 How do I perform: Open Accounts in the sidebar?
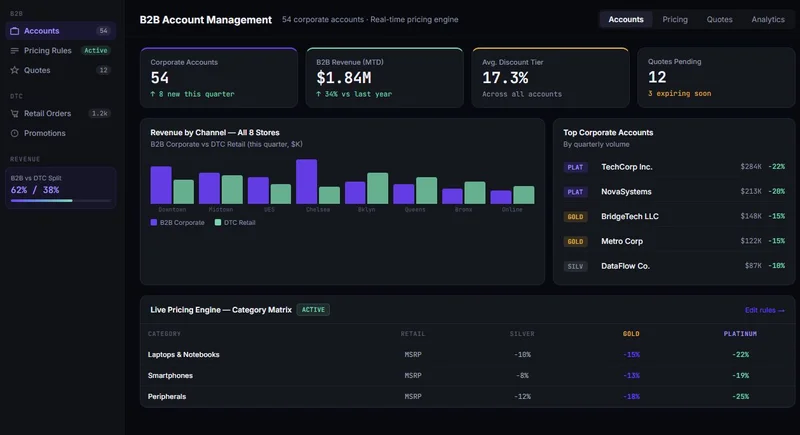pyautogui.click(x=61, y=31)
